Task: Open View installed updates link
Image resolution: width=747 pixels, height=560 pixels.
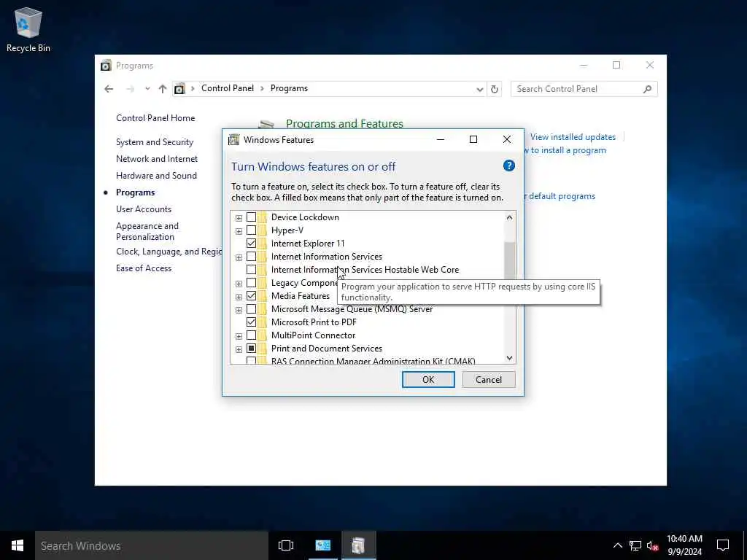Action: point(573,137)
